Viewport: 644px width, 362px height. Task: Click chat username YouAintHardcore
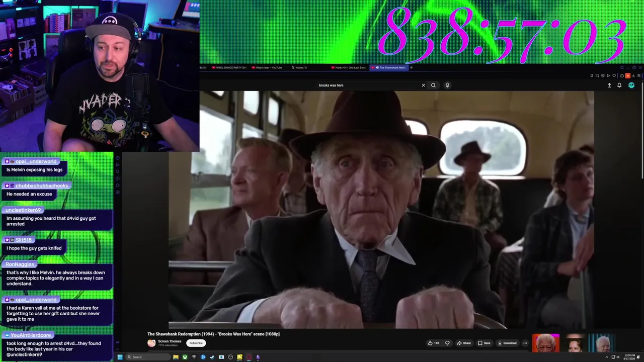[30, 335]
